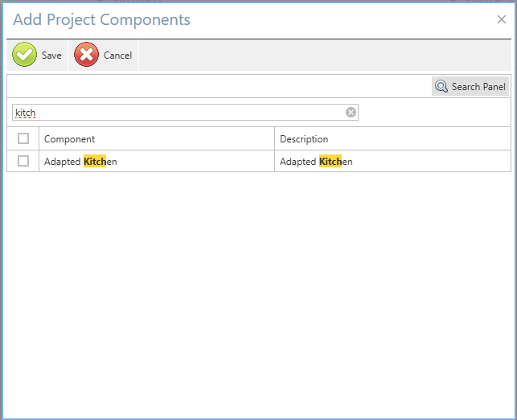The image size is (517, 420).
Task: Click highlighted "Kitch" text in Description column
Action: pos(330,162)
